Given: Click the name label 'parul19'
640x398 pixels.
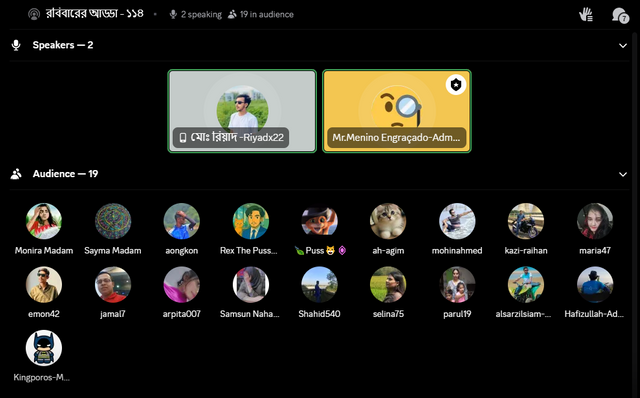Looking at the screenshot, I should point(457,314).
